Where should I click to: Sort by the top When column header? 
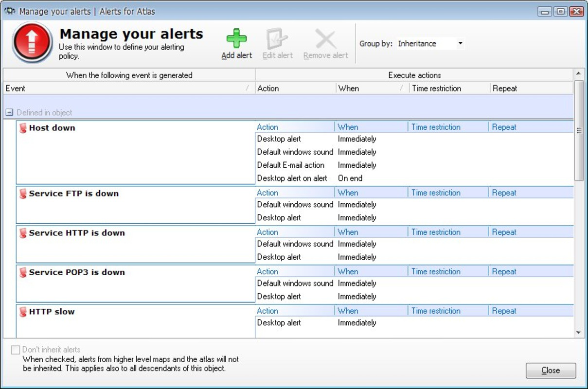click(x=373, y=88)
